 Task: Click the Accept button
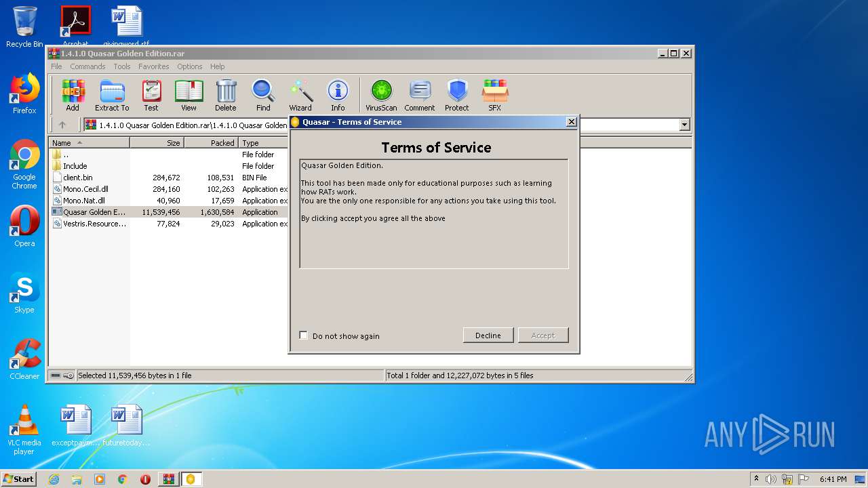click(543, 335)
